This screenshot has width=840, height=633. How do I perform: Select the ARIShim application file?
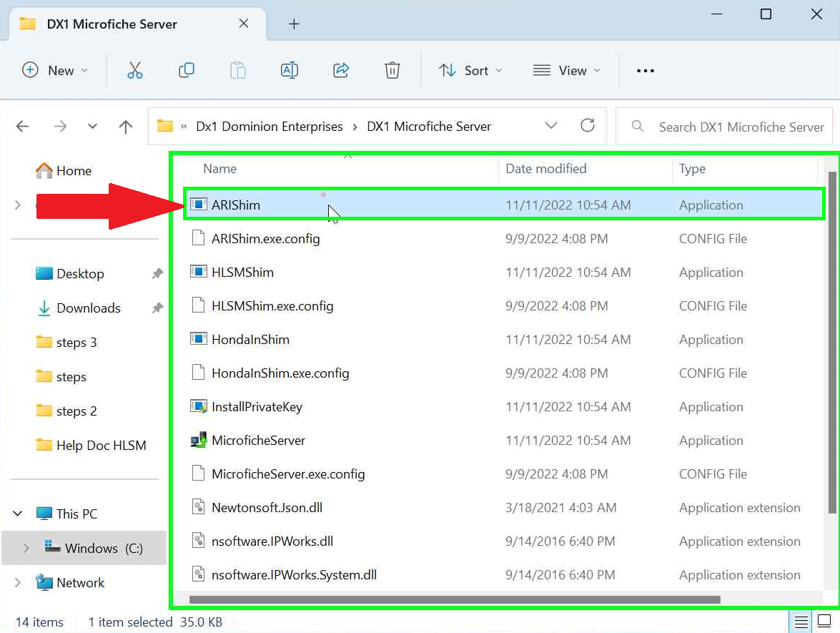coord(503,205)
